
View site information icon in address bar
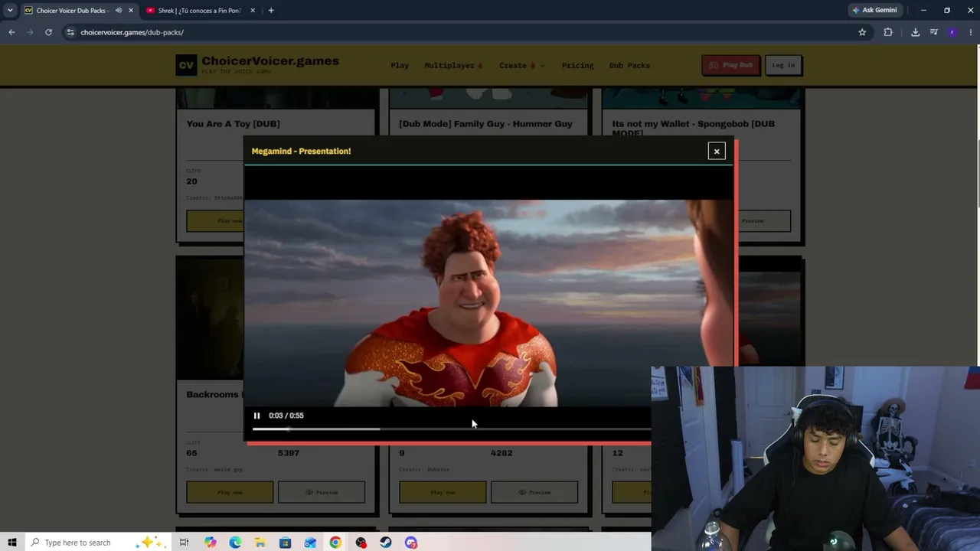[x=70, y=32]
